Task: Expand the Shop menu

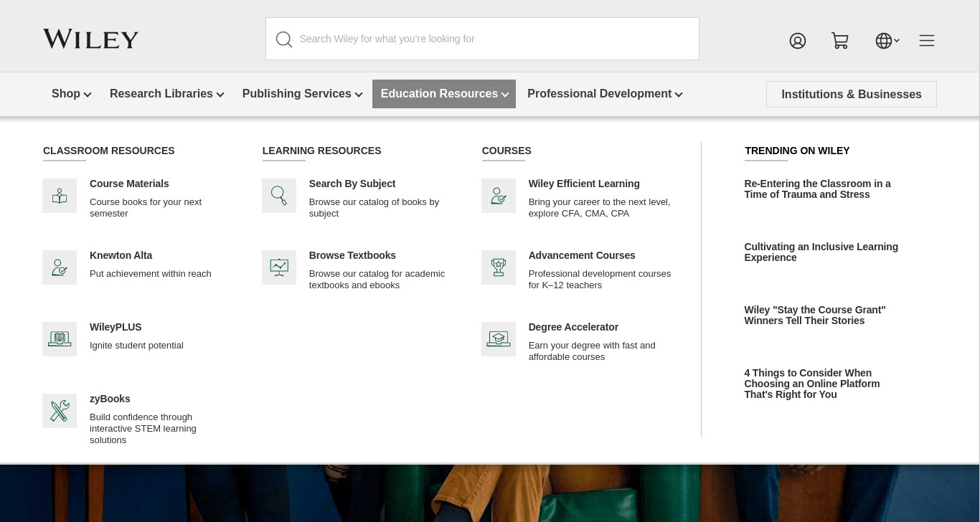Action: click(x=71, y=94)
